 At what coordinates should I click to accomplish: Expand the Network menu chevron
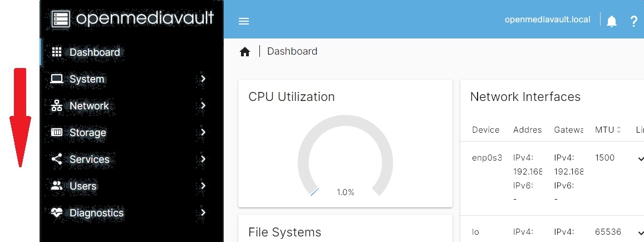pos(203,105)
